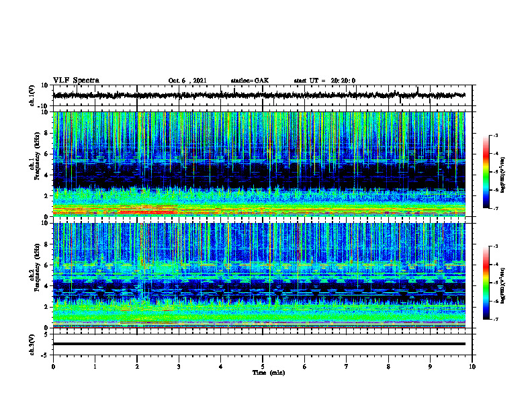Click the "6" kHz tick on ch.2 spectrogram
This screenshot has width=532, height=411.
46,265
